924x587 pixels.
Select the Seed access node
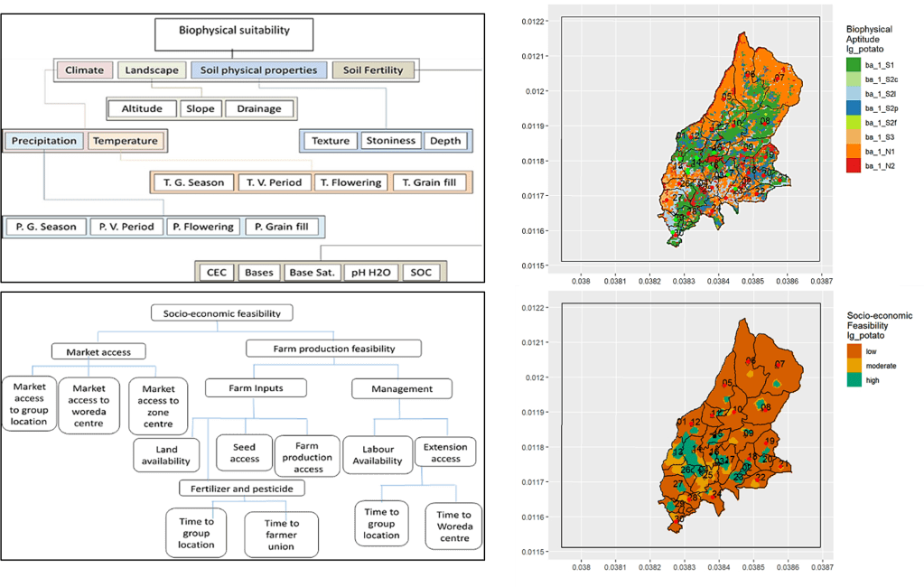(x=244, y=452)
